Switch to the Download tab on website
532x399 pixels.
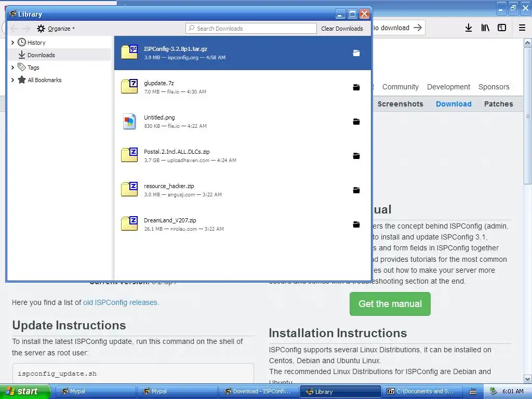(454, 104)
